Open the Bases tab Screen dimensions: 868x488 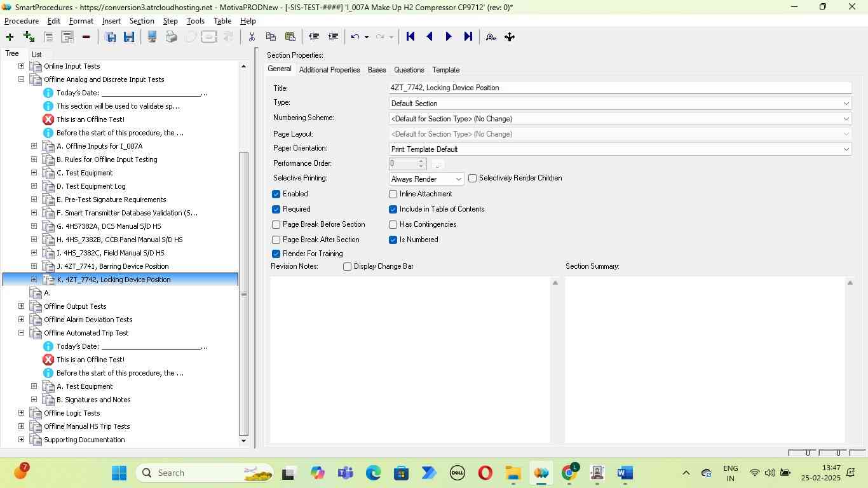click(377, 70)
